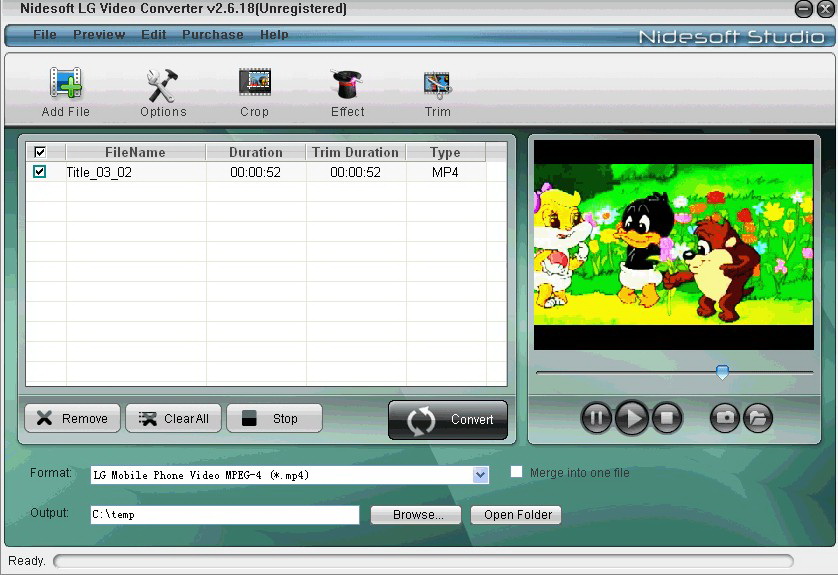Click the Type column header

446,152
